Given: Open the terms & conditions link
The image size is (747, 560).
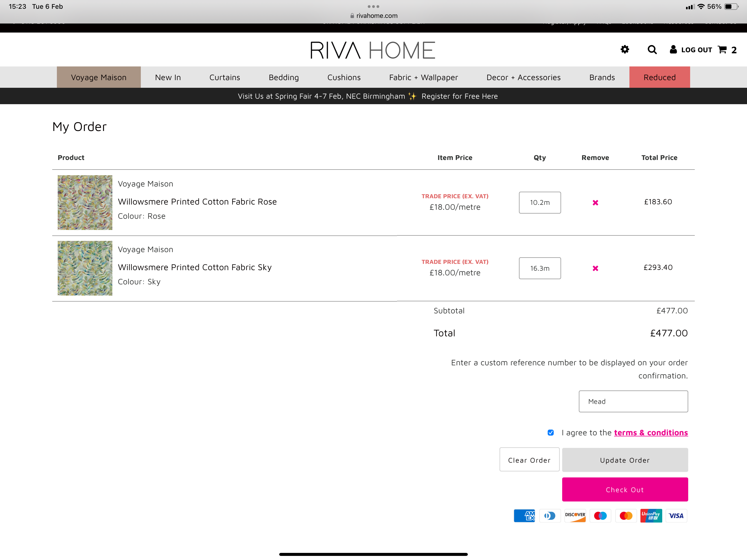Looking at the screenshot, I should pos(650,433).
